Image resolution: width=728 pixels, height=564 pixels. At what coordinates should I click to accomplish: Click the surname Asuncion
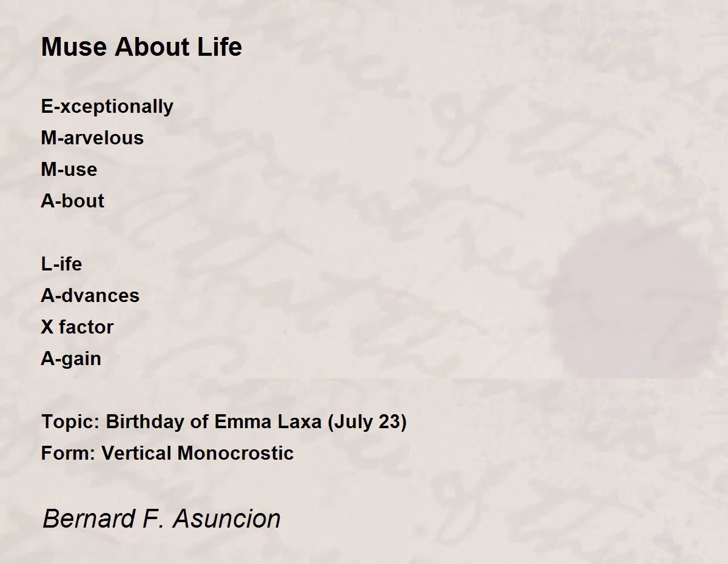click(x=227, y=519)
